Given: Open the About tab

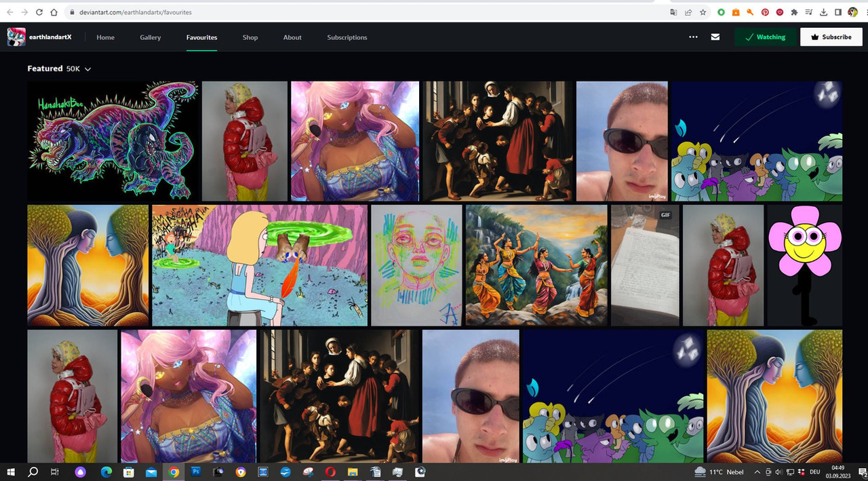Looking at the screenshot, I should click(x=292, y=37).
